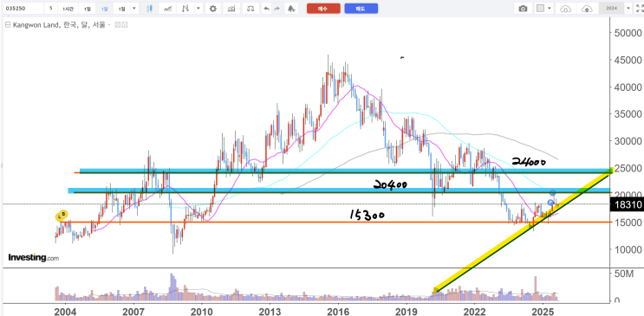Click the 2024 saved layout name
This screenshot has width=644, height=316.
pos(611,8)
